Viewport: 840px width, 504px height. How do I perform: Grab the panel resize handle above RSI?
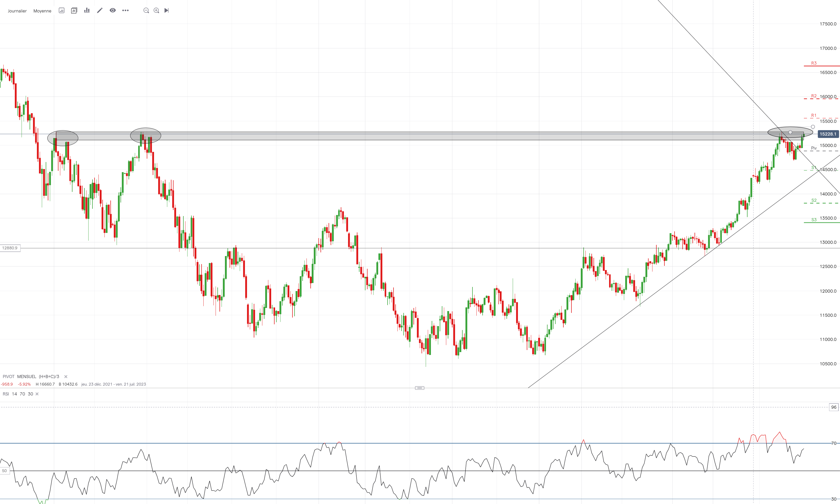click(x=419, y=388)
